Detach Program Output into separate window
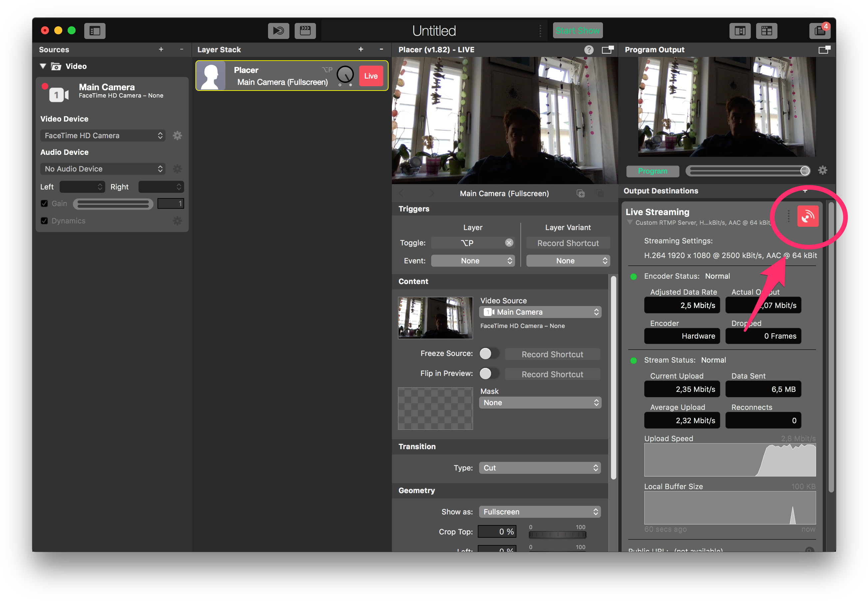The image size is (868, 601). pos(824,50)
